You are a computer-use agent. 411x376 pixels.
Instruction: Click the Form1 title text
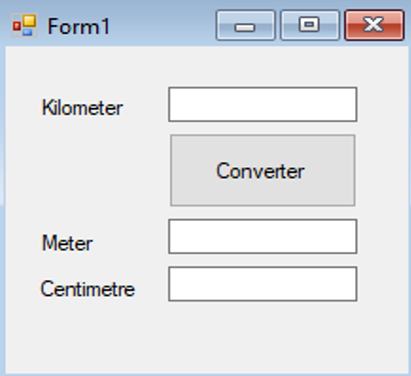[x=79, y=26]
